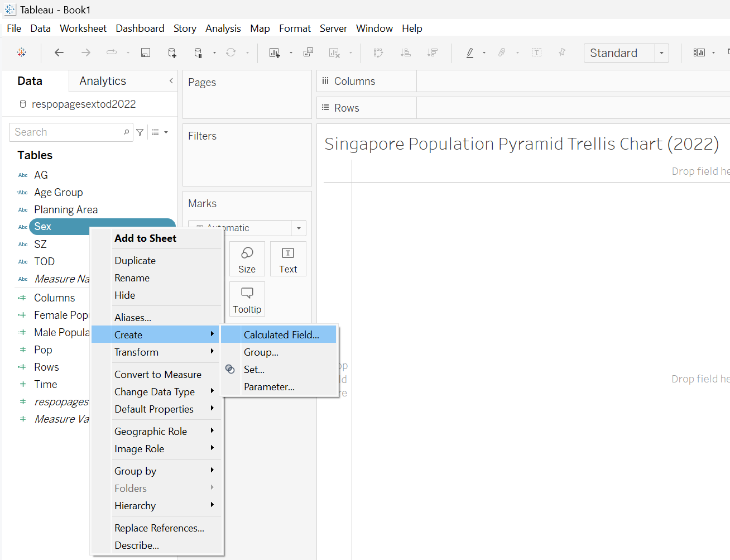Click the Highlight pen toolbar icon

coord(470,52)
